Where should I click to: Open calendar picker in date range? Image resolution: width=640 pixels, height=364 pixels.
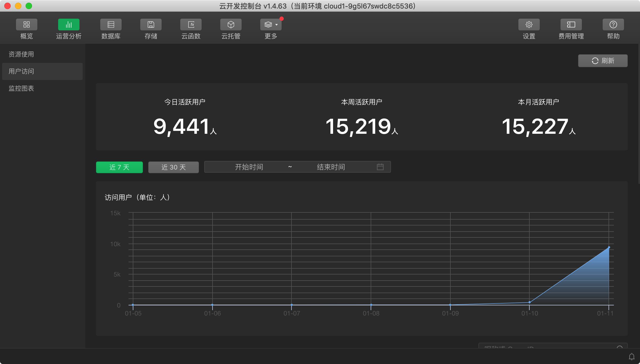click(380, 167)
